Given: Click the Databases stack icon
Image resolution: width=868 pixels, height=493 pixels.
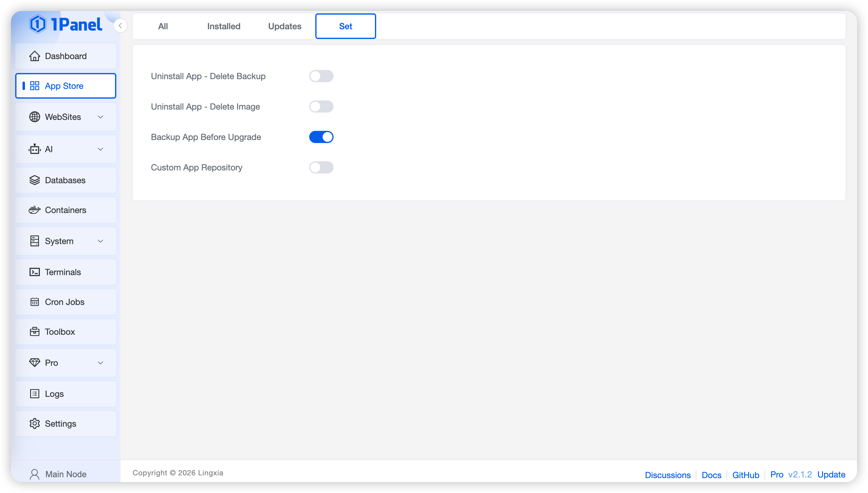Looking at the screenshot, I should pos(34,180).
